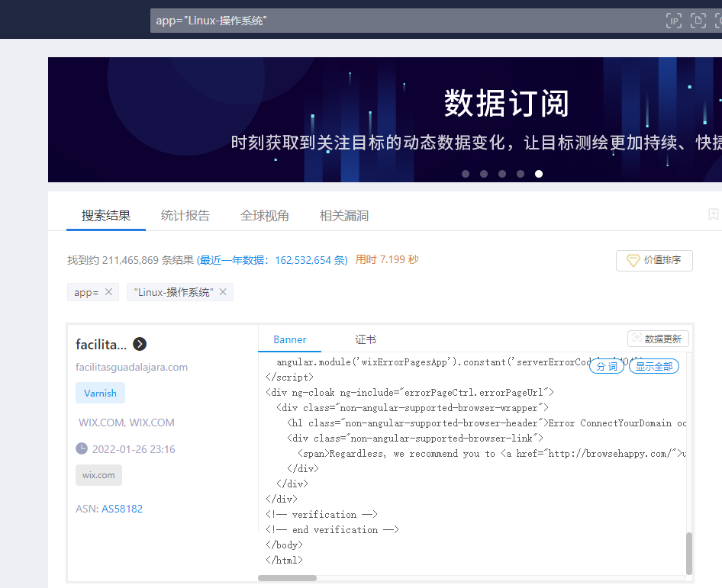This screenshot has width=722, height=588.
Task: Switch to the 搜索结果 tab
Action: (x=106, y=215)
